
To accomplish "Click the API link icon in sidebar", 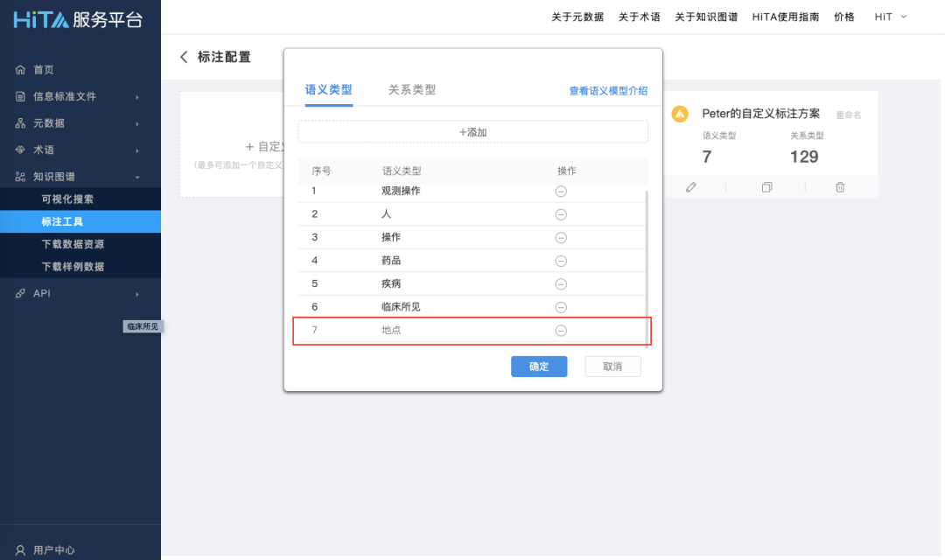I will click(20, 294).
